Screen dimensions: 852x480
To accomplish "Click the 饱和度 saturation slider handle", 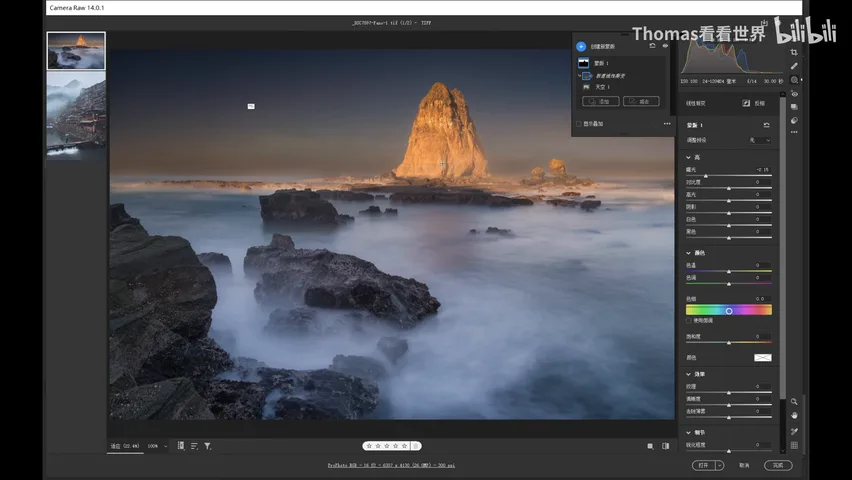I will [729, 343].
